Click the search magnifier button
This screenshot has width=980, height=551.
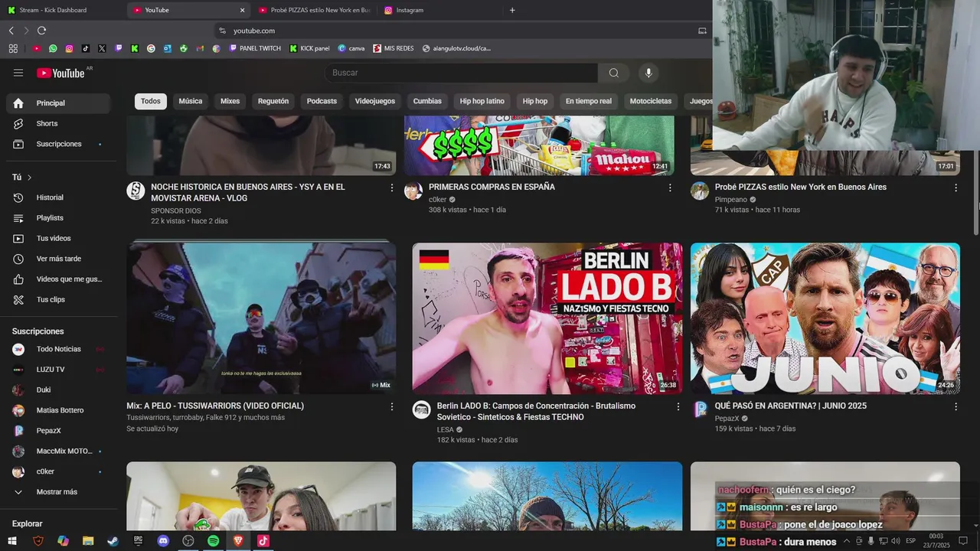point(613,73)
